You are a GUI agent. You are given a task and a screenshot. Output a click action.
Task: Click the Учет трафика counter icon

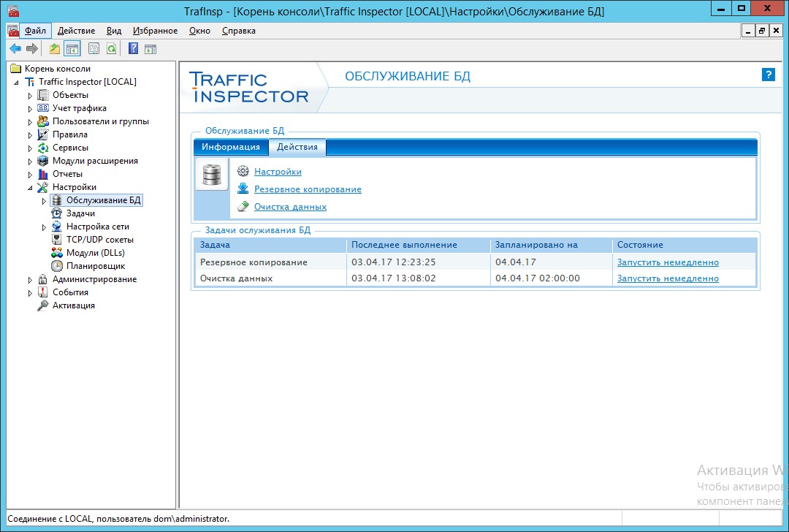[x=43, y=107]
